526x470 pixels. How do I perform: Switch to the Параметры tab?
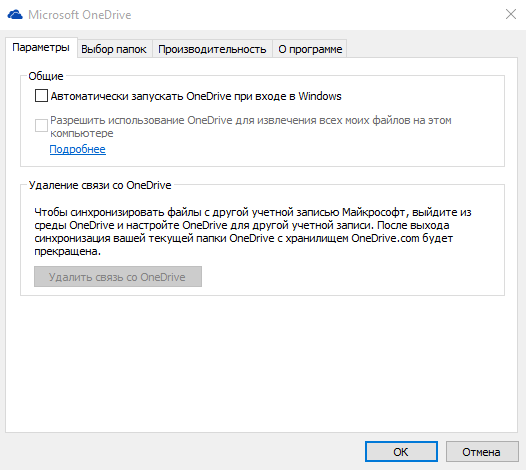pyautogui.click(x=41, y=48)
